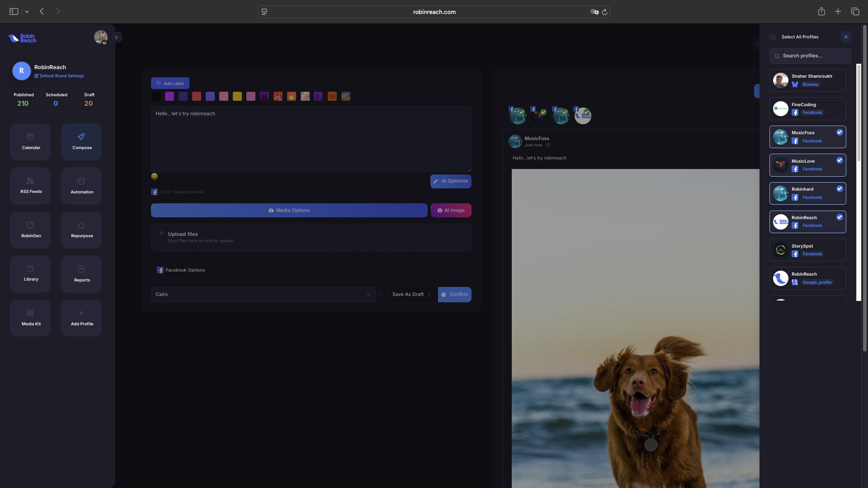Choose the yellow label color swatch
The height and width of the screenshot is (488, 868).
237,96
